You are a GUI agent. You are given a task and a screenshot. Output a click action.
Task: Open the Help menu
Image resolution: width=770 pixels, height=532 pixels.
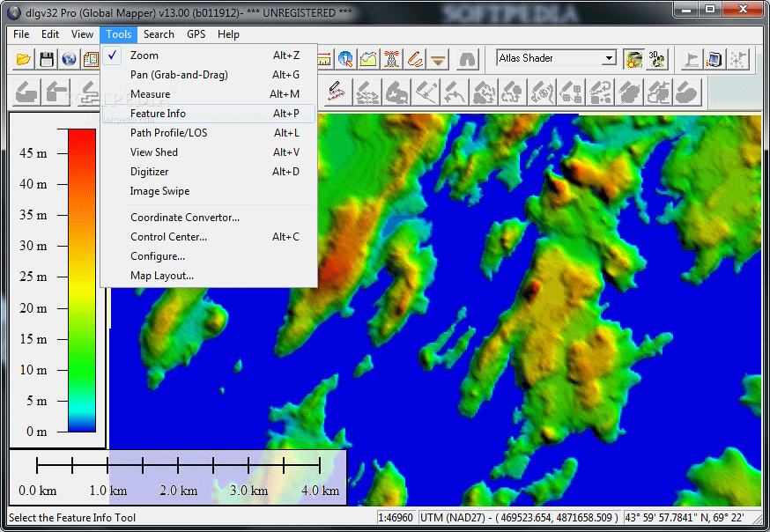(228, 34)
